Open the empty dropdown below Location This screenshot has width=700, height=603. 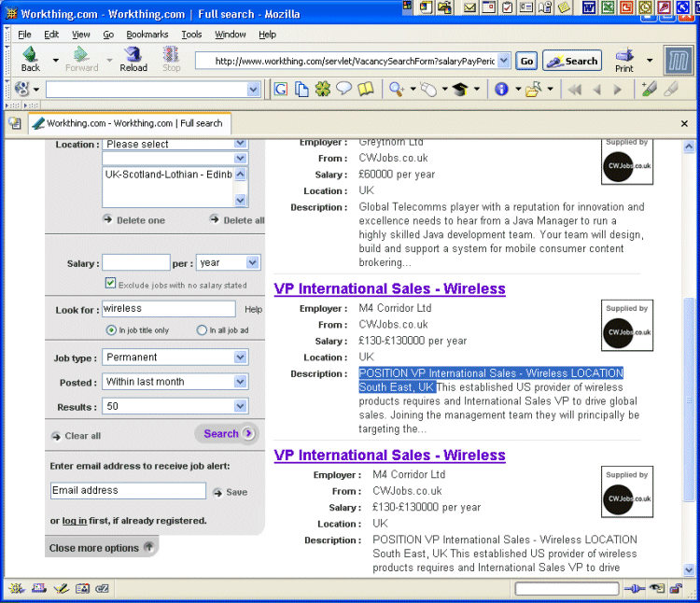tap(175, 159)
